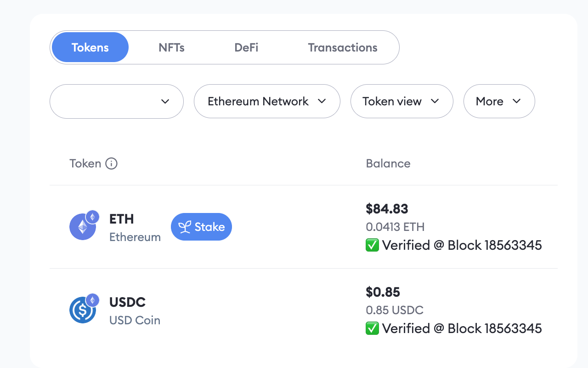Click the USDC USD Coin token icon

83,309
